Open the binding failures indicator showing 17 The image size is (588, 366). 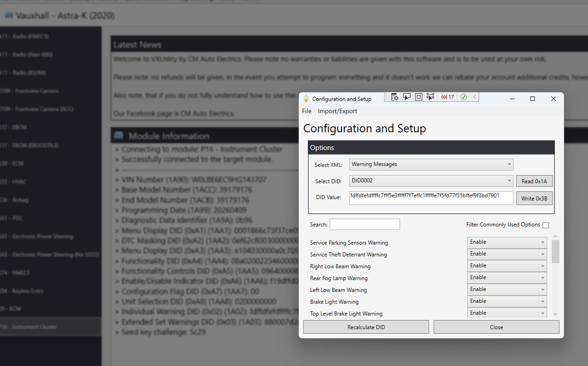tap(448, 97)
